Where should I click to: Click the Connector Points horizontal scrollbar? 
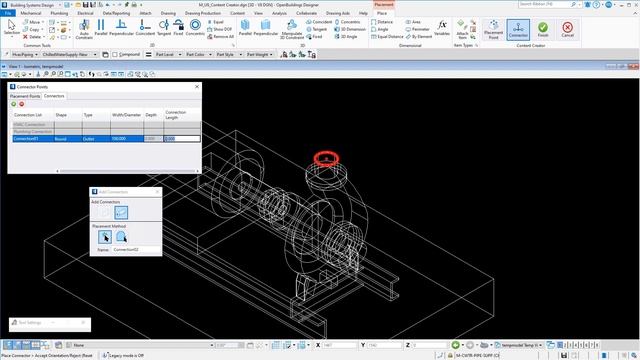tap(127, 171)
